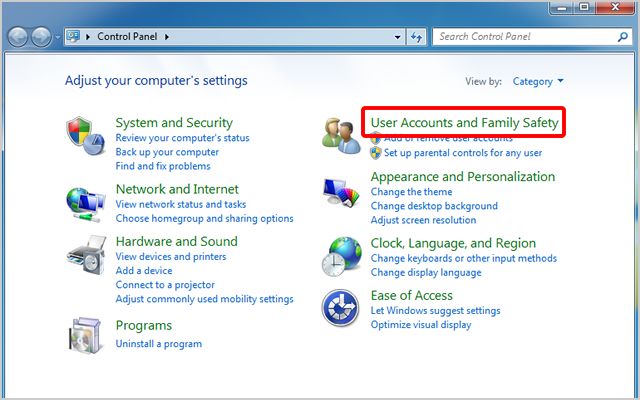Open the Programs box icon

(83, 335)
